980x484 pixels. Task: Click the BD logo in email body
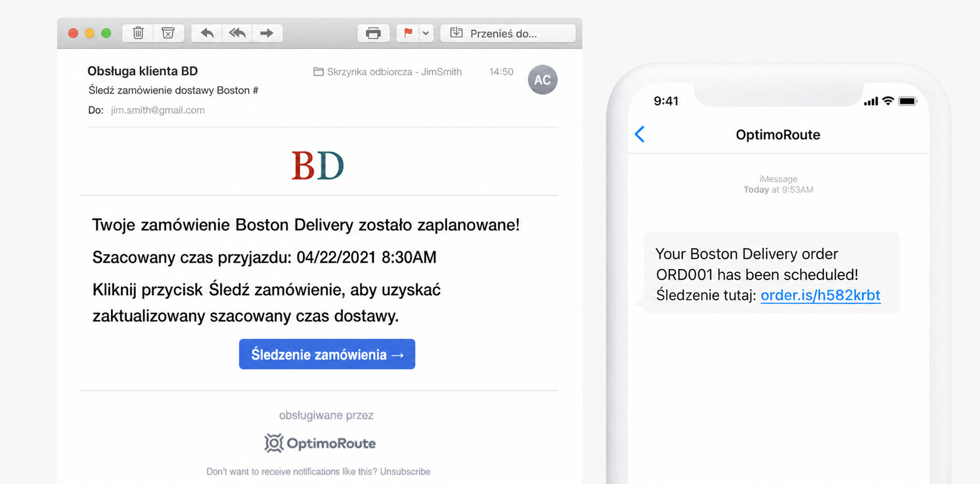point(318,165)
